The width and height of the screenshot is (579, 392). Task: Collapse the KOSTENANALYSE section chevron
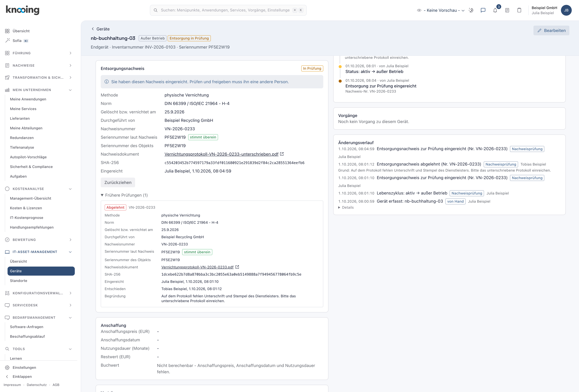pyautogui.click(x=71, y=189)
